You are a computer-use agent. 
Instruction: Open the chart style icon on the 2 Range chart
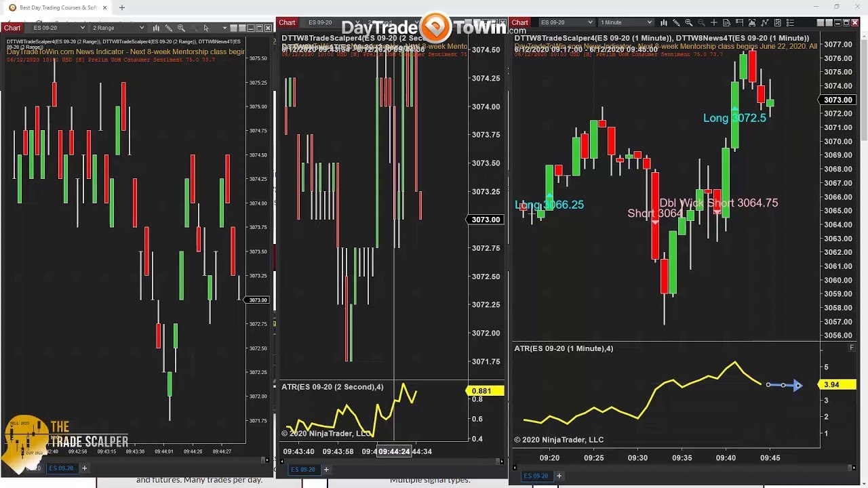[x=156, y=28]
